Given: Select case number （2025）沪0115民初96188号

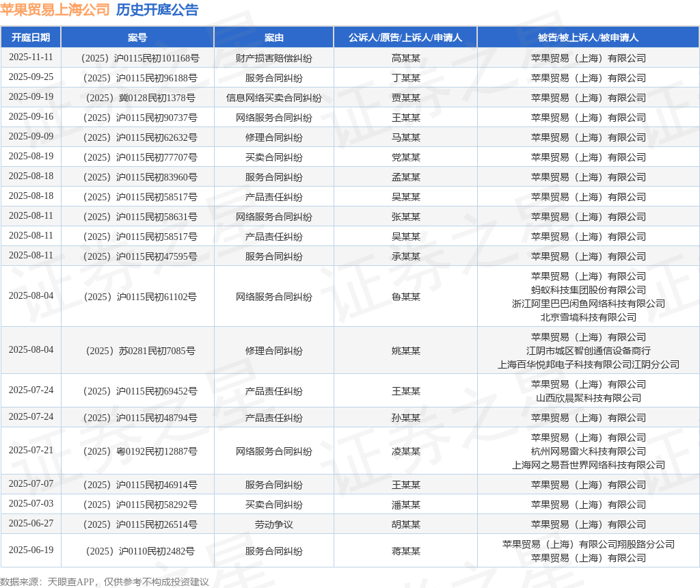Looking at the screenshot, I should [137, 78].
